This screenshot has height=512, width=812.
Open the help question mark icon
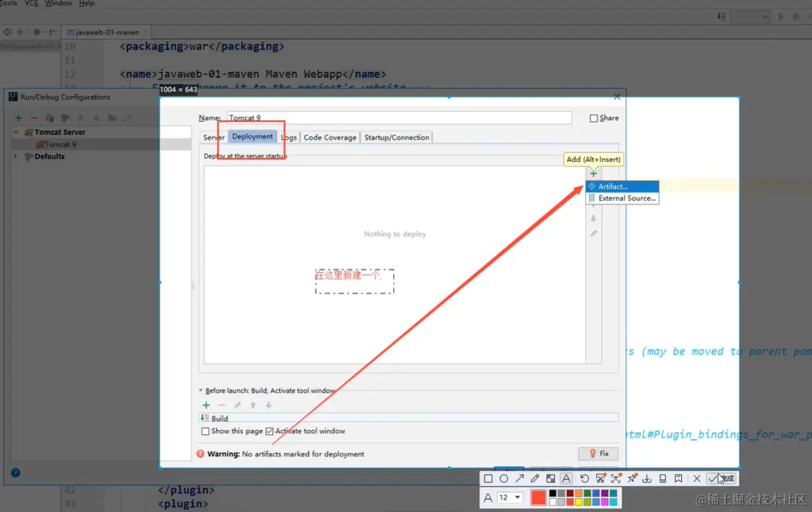pyautogui.click(x=15, y=472)
